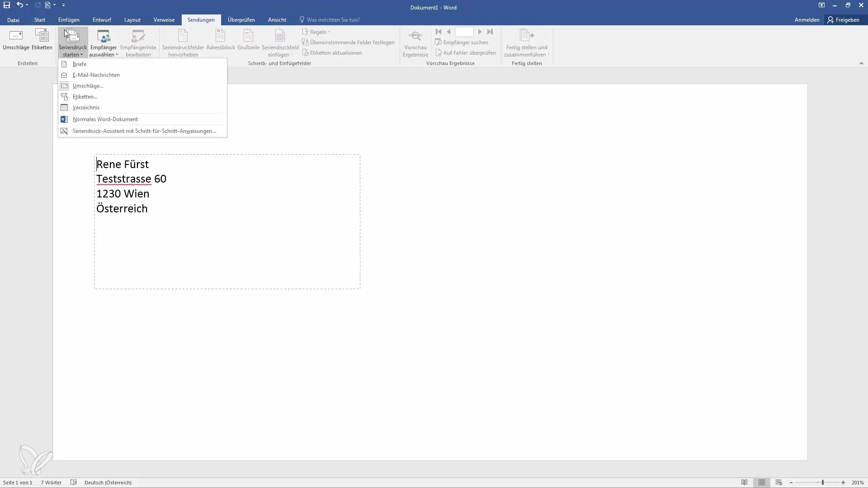Click the record number input field
Viewport: 868px width, 488px height.
464,32
